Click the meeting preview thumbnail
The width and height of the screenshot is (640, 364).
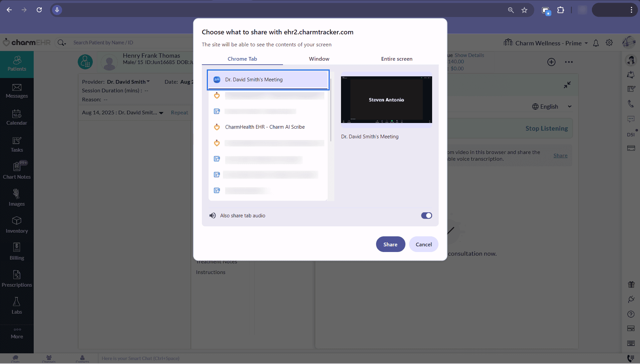pyautogui.click(x=386, y=100)
